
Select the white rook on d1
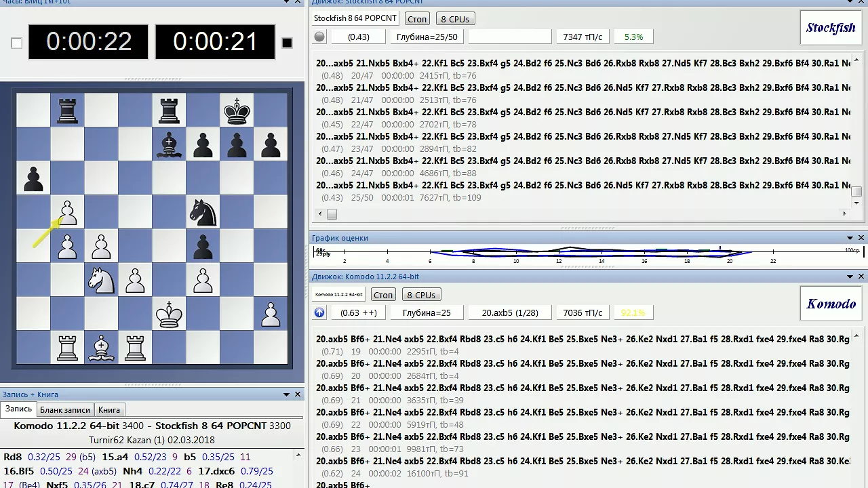pyautogui.click(x=135, y=348)
